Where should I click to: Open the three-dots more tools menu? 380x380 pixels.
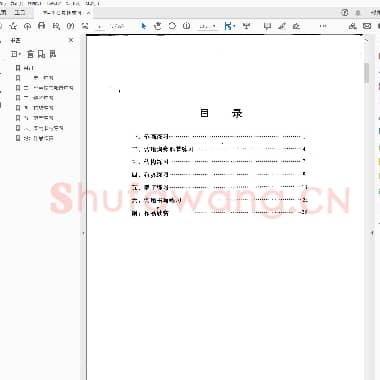323,26
